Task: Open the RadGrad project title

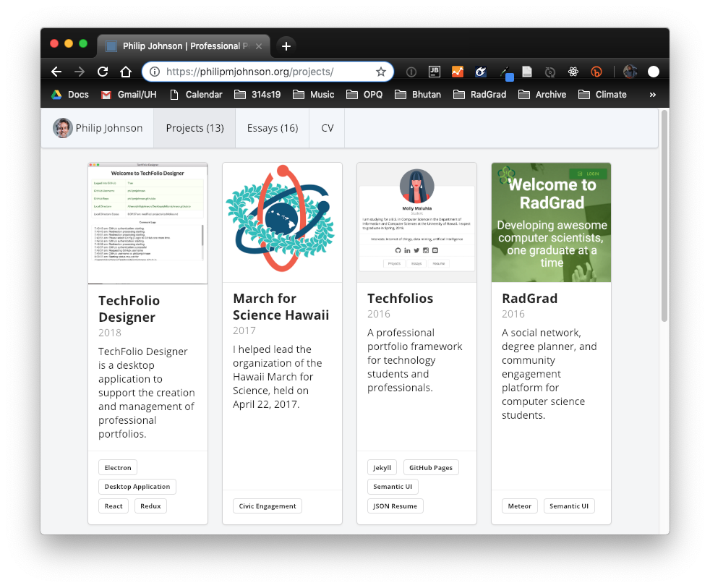Action: [529, 299]
